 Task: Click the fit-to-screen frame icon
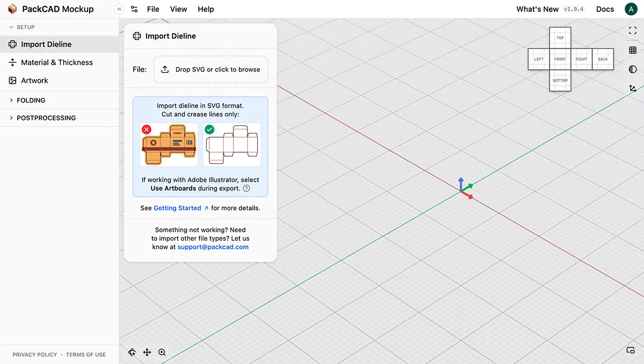633,31
